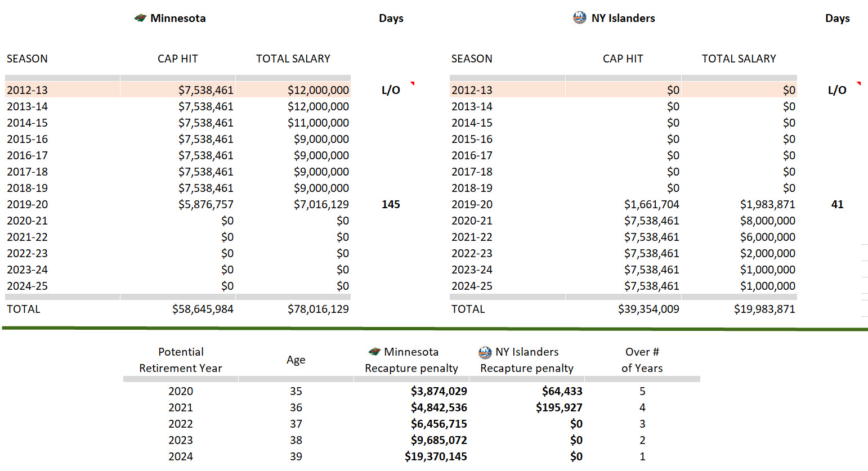Click the Minnesota Wild logo in top header
Viewport: 868px width, 471px height.
tap(140, 18)
